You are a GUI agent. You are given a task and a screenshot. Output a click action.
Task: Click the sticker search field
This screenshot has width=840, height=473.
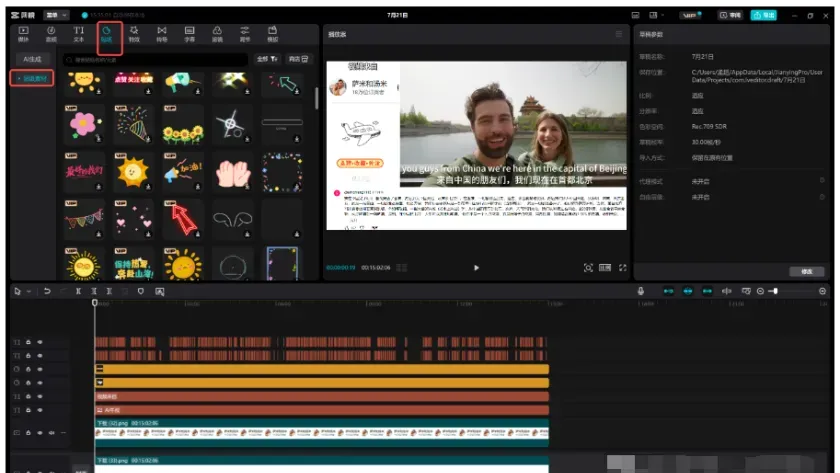pos(156,59)
